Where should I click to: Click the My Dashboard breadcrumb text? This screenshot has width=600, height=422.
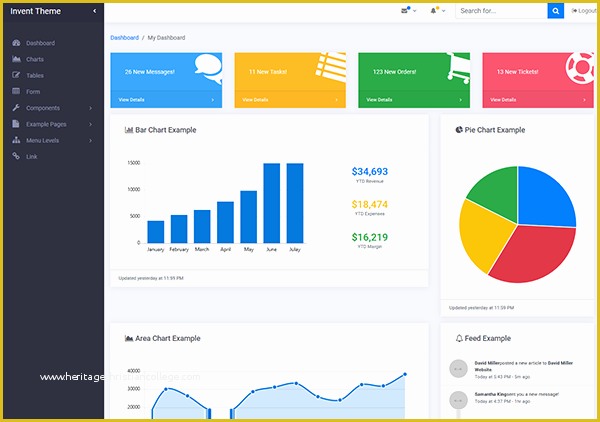pos(166,37)
